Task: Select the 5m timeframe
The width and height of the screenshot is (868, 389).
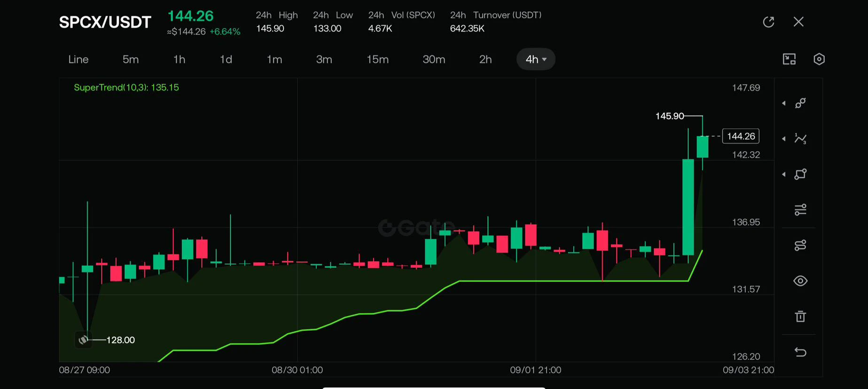Action: click(131, 59)
